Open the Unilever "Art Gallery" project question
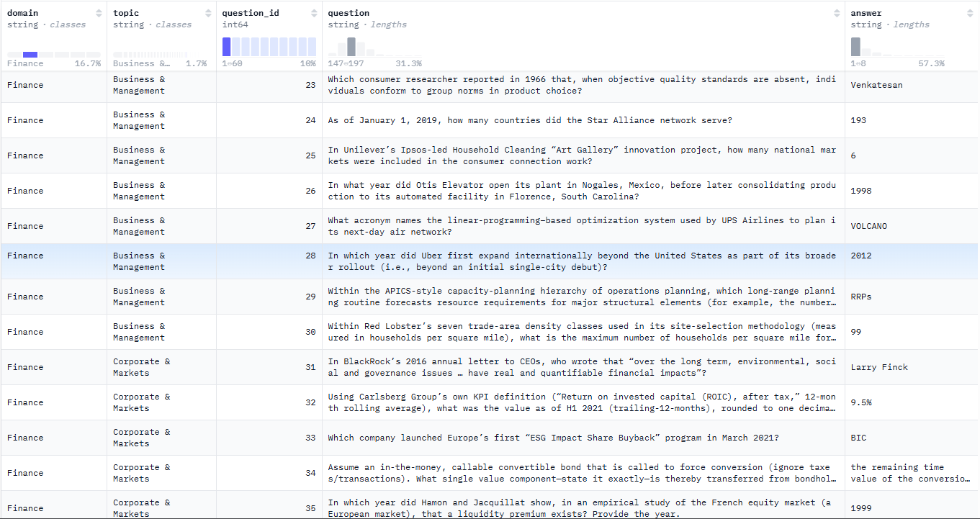 (x=583, y=155)
